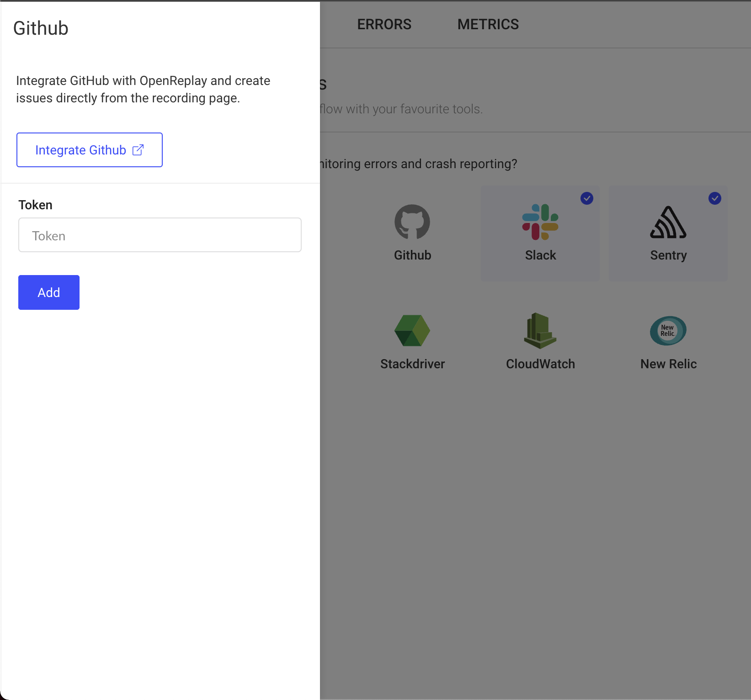Viewport: 751px width, 700px height.
Task: Click the GitHub integration description text
Action: [143, 89]
